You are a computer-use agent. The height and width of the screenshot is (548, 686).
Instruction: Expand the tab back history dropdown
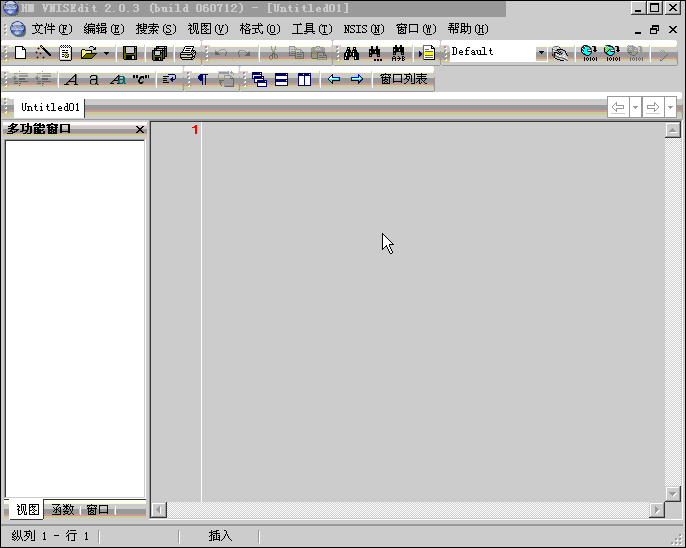pos(635,107)
